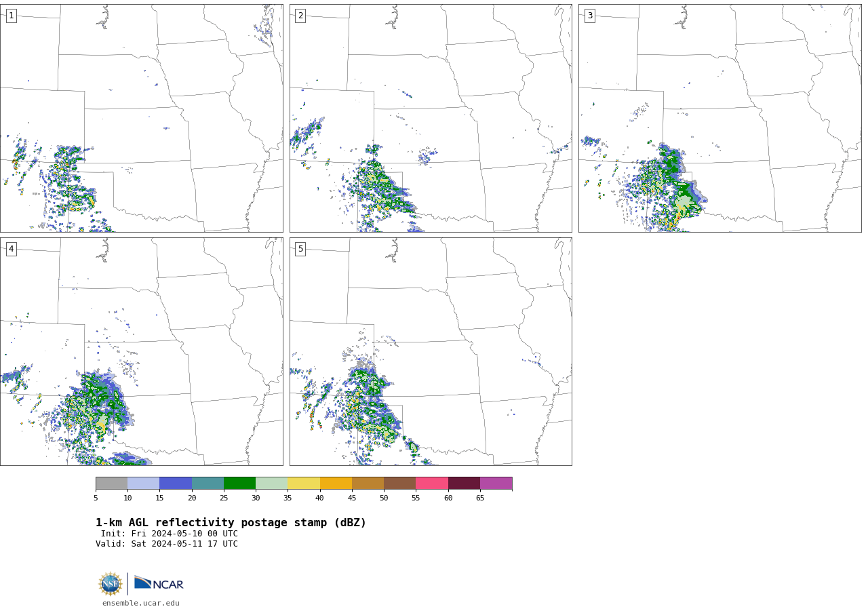Click the panel number 3 label
Image resolution: width=868 pixels, height=611 pixels.
click(x=589, y=16)
